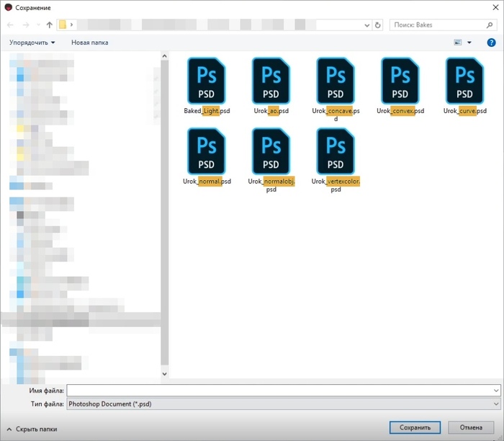This screenshot has width=504, height=441.
Task: Click the navigation pane scrollbar thumb
Action: pos(165,213)
